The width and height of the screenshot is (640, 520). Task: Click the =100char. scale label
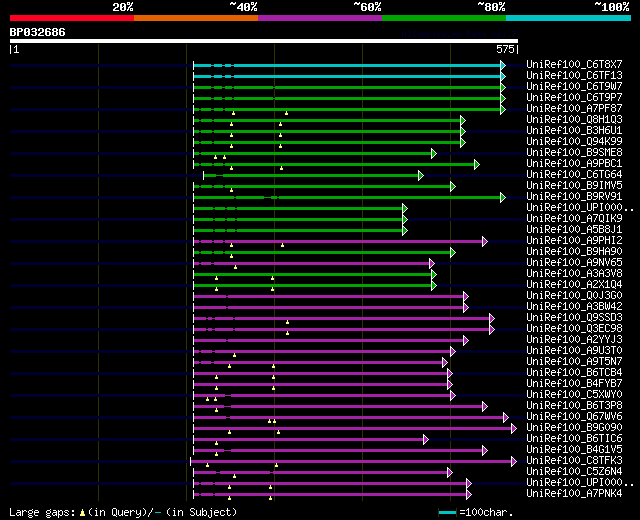(486, 513)
